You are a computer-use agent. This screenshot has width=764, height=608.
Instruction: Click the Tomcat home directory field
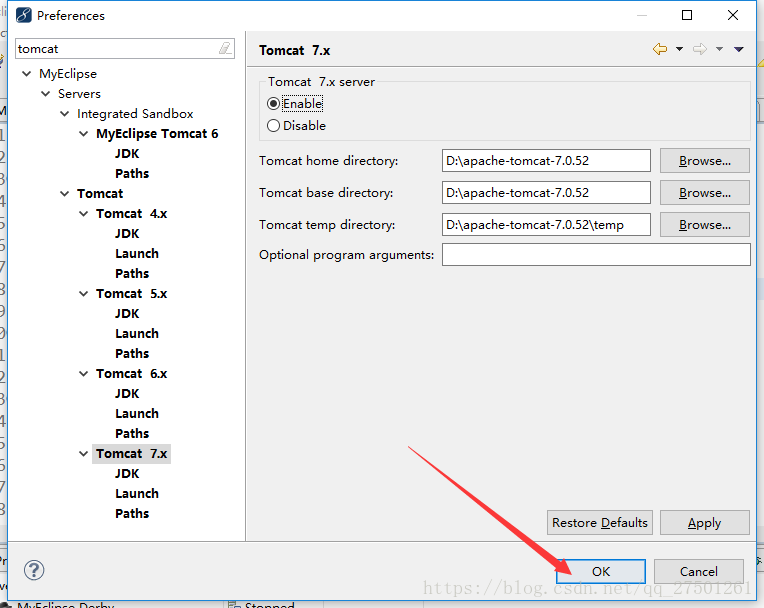[x=546, y=161]
